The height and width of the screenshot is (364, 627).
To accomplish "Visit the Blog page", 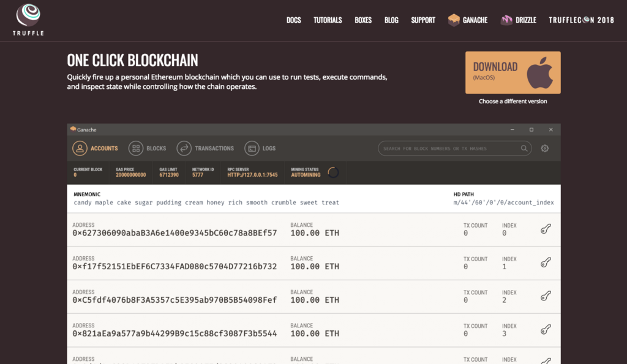I will (391, 20).
